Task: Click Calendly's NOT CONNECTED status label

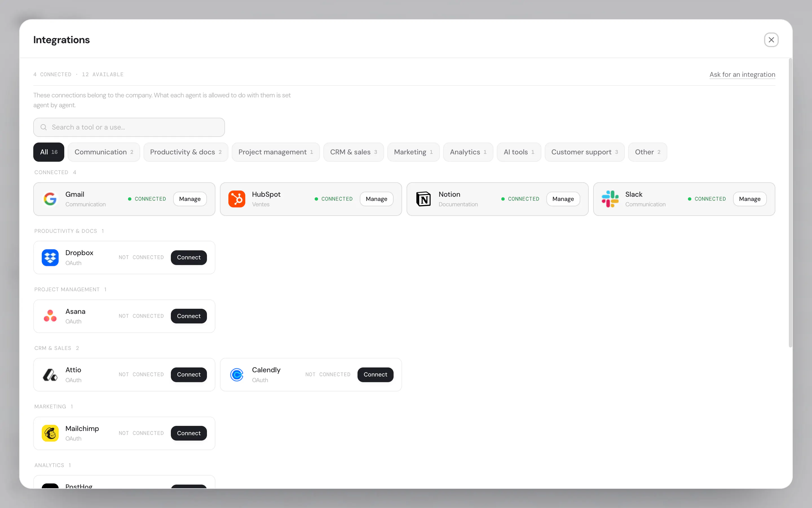Action: click(x=328, y=375)
